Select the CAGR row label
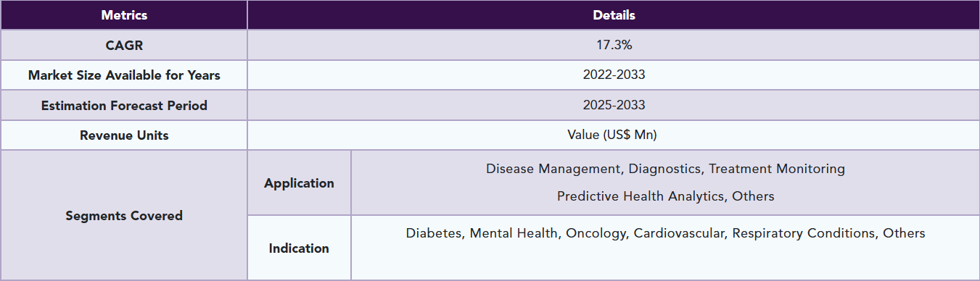This screenshot has height=281, width=980. (x=124, y=45)
